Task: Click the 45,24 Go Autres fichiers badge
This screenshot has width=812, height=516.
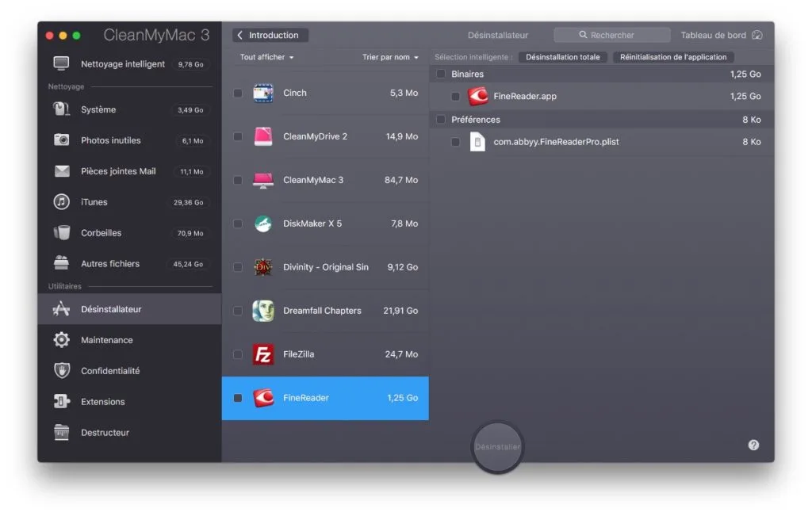Action: click(188, 264)
